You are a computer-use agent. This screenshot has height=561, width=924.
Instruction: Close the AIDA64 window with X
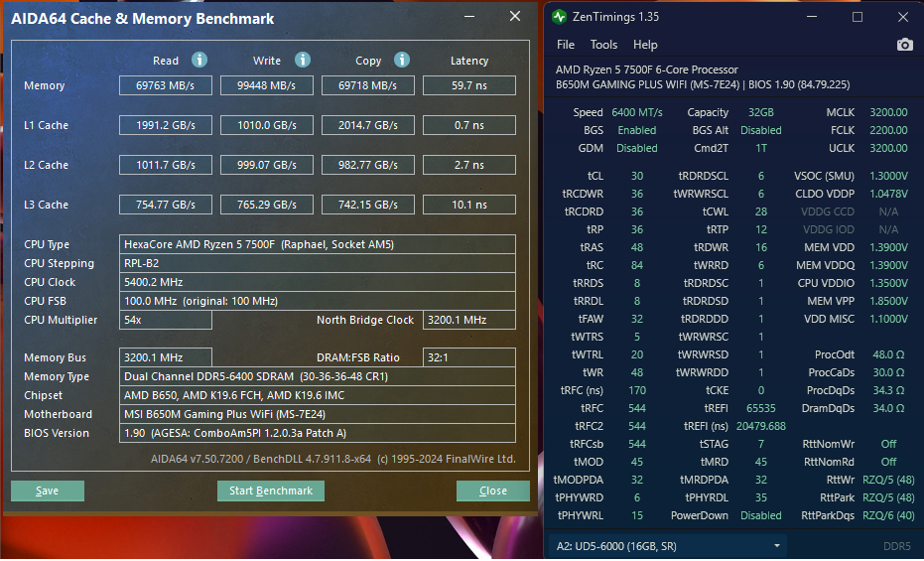click(515, 17)
